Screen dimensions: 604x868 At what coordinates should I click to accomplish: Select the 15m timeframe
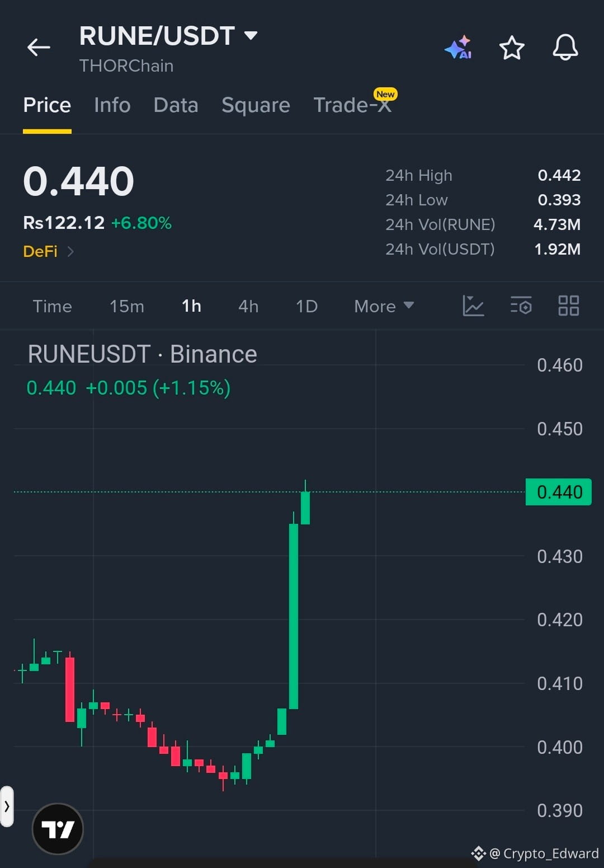pos(127,306)
